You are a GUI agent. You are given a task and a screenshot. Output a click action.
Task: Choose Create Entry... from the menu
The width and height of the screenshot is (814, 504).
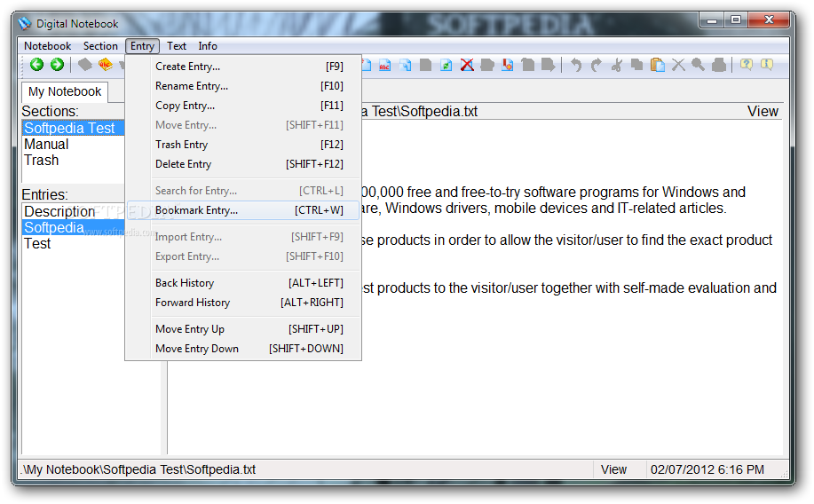243,67
